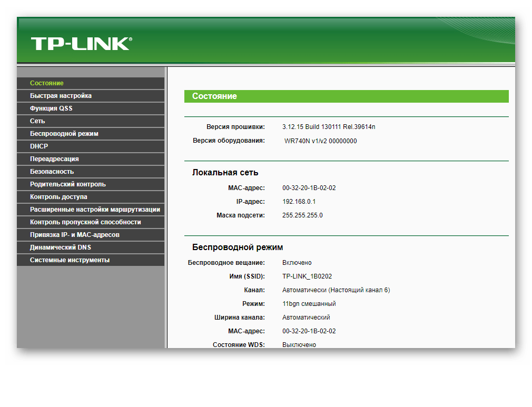Click the 11bgn смешанный mode value
This screenshot has height=407, width=532.
309,304
